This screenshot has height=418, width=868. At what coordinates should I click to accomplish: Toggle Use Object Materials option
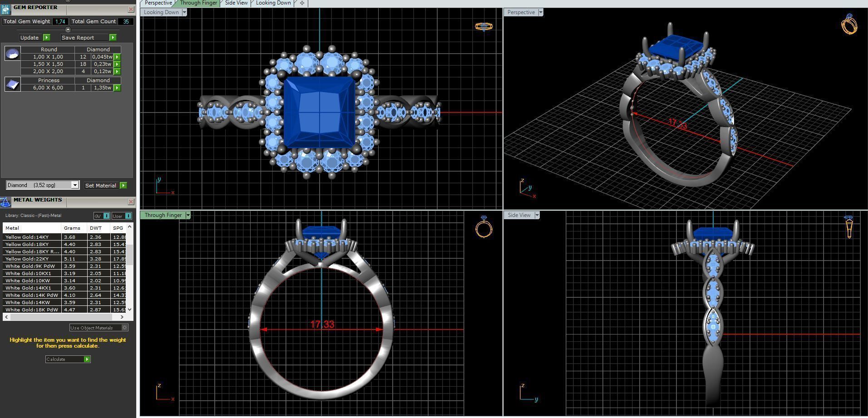(x=99, y=328)
